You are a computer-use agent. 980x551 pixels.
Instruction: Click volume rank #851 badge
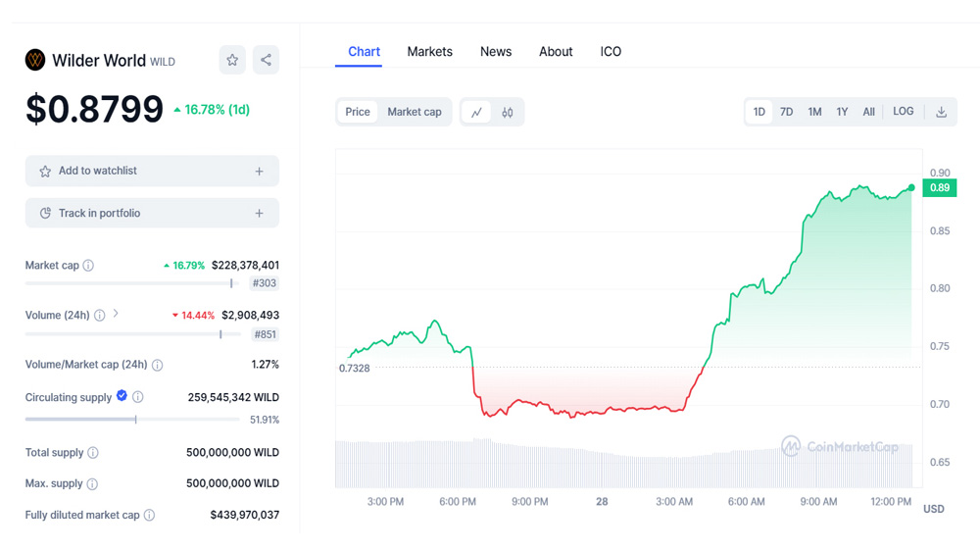coord(265,334)
